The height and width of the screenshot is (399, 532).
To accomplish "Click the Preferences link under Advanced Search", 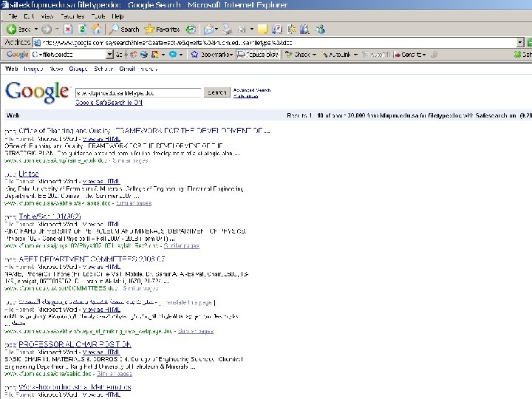I will (x=245, y=96).
